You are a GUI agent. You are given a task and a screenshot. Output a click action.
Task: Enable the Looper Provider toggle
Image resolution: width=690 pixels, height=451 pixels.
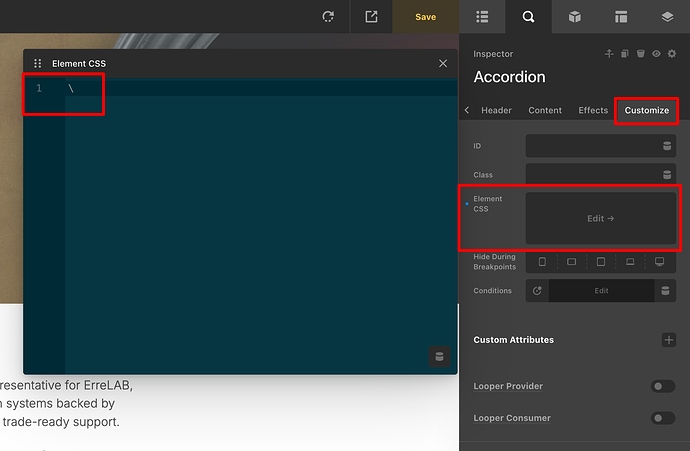tap(663, 386)
